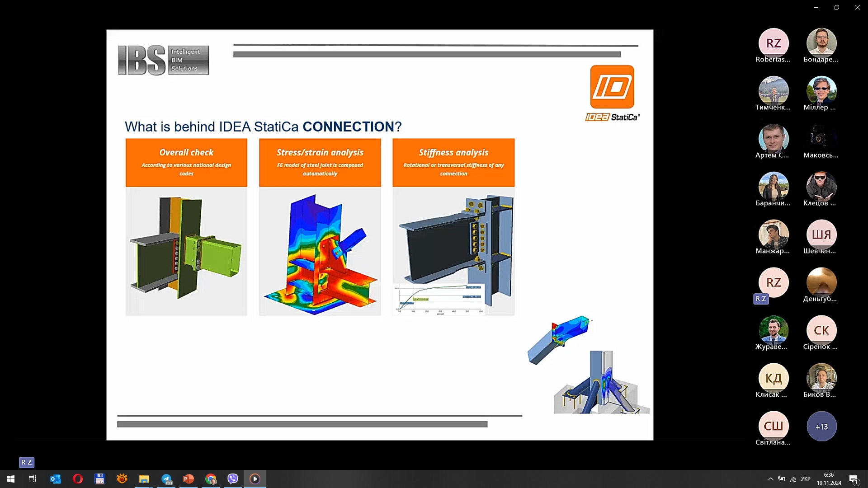Image resolution: width=868 pixels, height=488 pixels.
Task: Launch the Opera browser taskbar icon
Action: pyautogui.click(x=77, y=479)
